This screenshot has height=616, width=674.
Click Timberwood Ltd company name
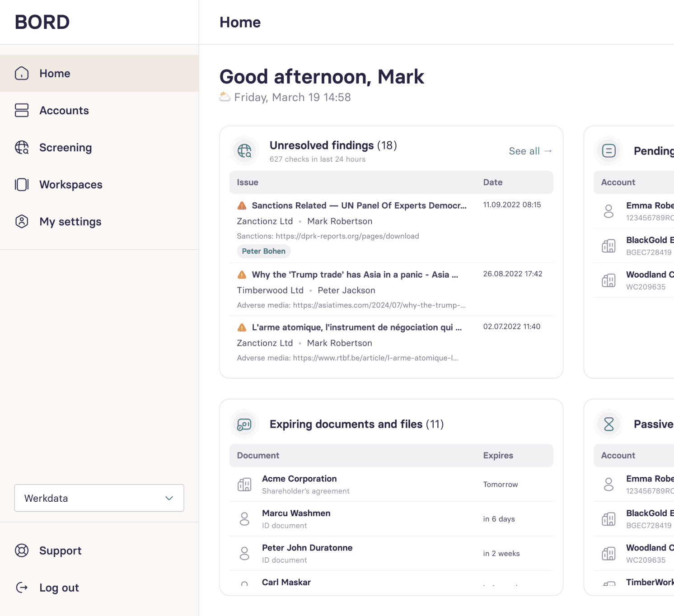(270, 290)
